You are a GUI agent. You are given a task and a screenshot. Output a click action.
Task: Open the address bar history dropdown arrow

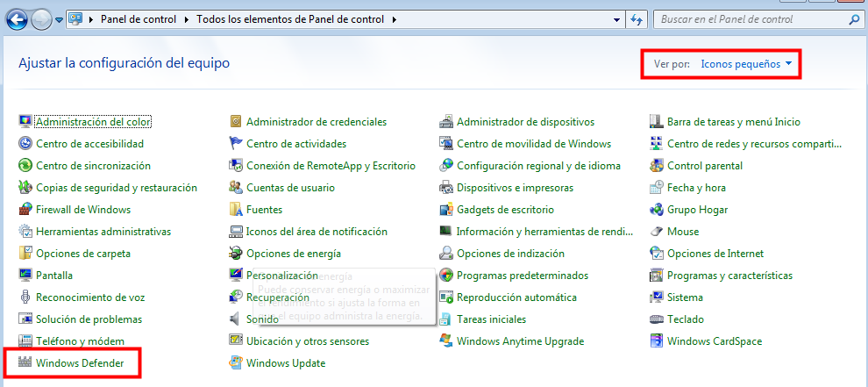pos(616,18)
